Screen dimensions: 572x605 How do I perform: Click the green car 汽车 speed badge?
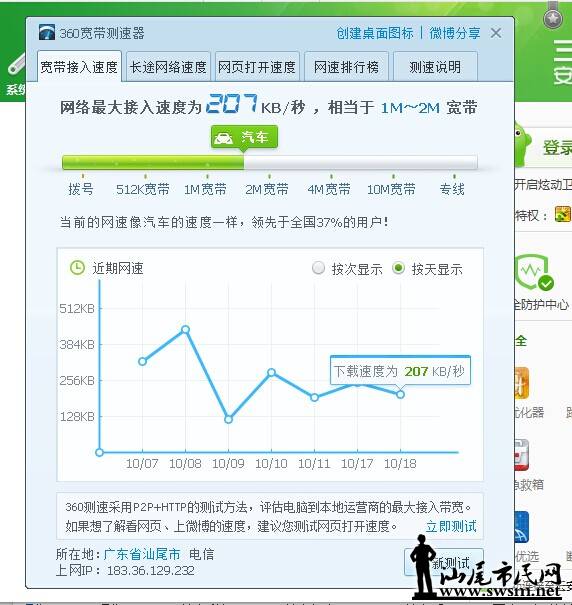point(244,137)
